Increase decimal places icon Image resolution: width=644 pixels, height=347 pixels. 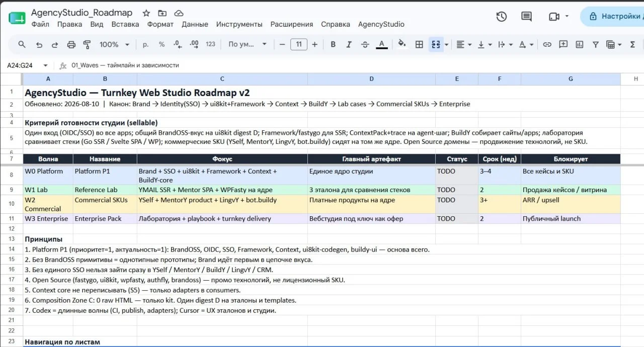pos(194,44)
